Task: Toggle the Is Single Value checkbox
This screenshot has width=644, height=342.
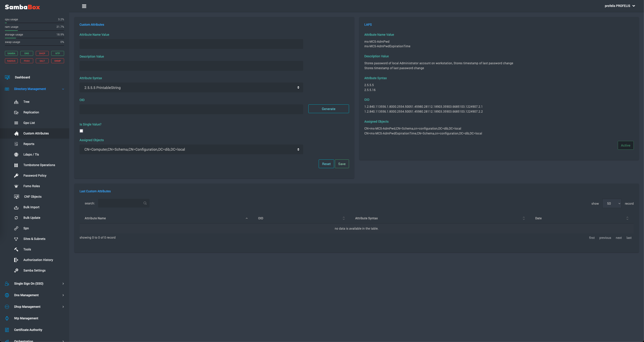Action: [81, 131]
